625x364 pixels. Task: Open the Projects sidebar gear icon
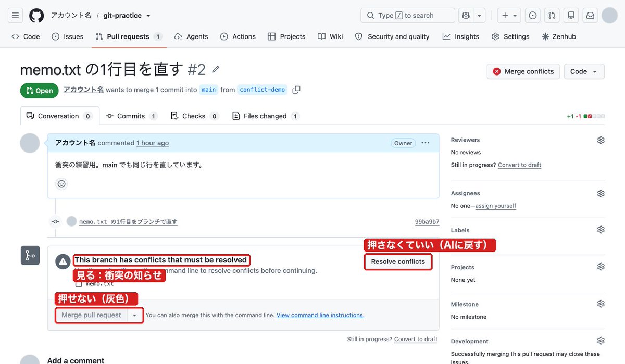coord(601,267)
